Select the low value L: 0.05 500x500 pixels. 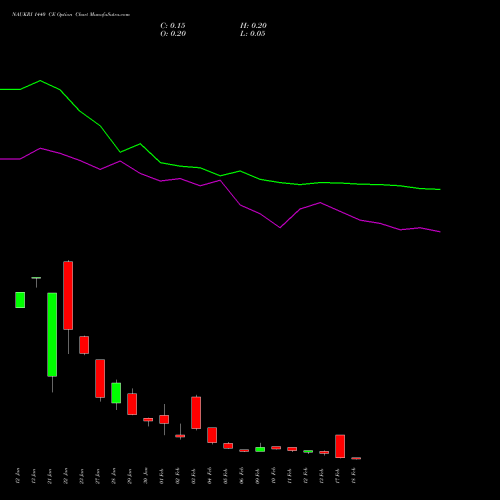point(253,34)
